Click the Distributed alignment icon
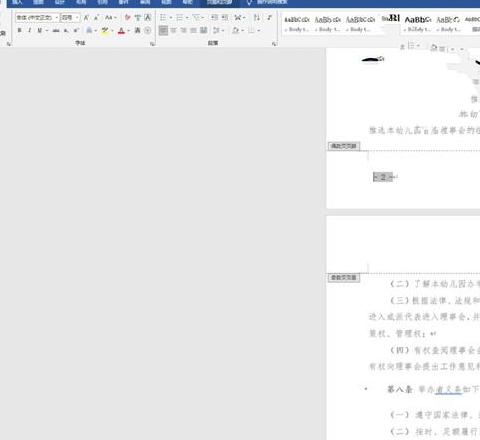Image resolution: width=480 pixels, height=440 pixels. pos(204,31)
